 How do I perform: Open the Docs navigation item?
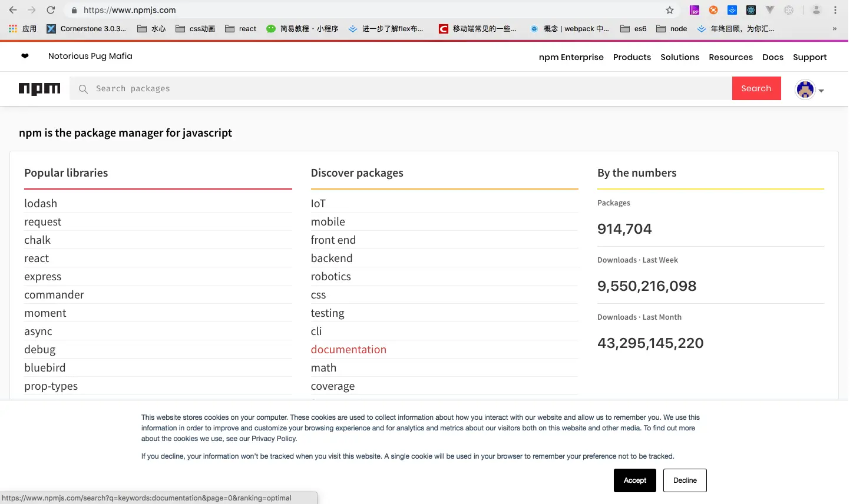[773, 57]
